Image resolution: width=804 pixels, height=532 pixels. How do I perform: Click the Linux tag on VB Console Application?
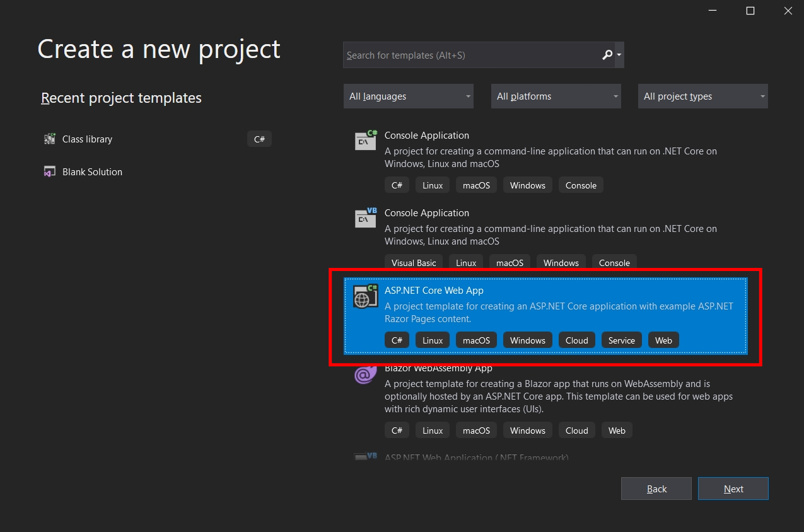tap(466, 263)
